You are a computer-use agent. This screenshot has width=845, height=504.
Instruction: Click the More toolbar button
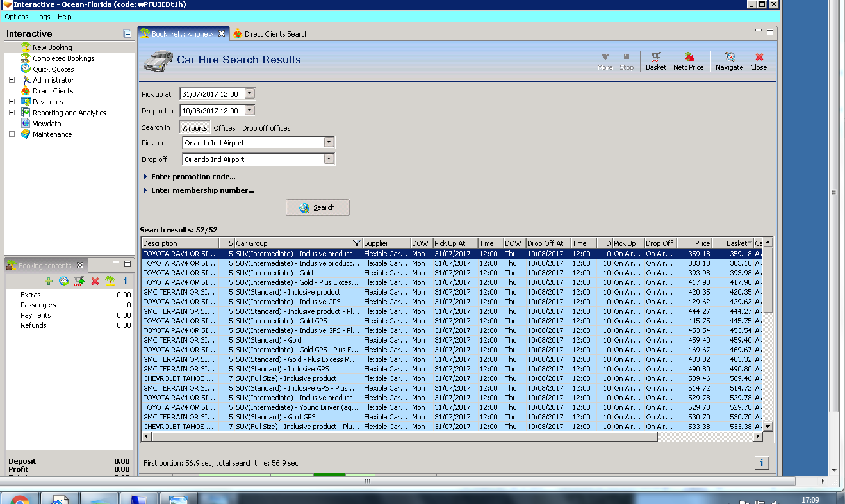pos(605,61)
